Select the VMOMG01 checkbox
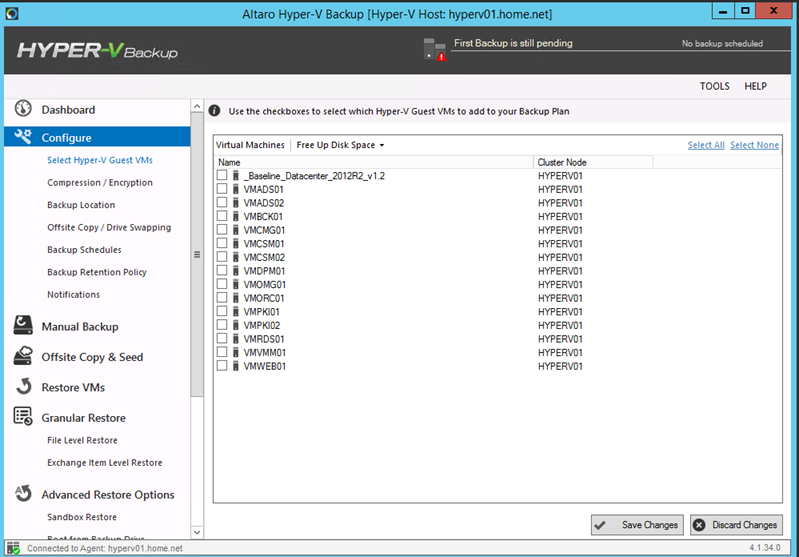Viewport: 799px width, 557px height. click(x=222, y=284)
